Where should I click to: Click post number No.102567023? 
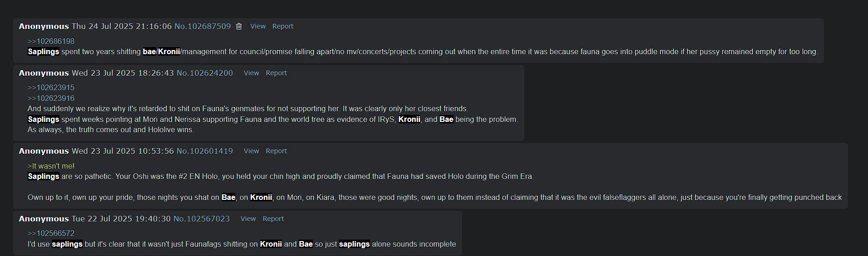[x=202, y=219]
